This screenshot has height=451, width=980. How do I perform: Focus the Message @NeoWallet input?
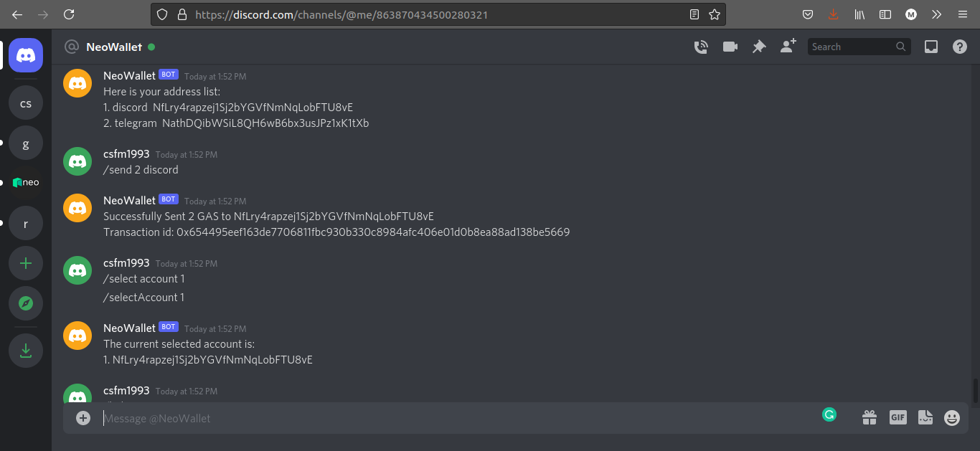pos(459,418)
